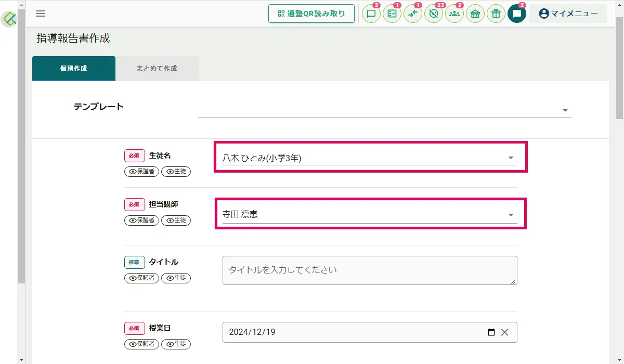624x364 pixels.
Task: Toggle 生徒 visibility for 担当講師
Action: (x=176, y=220)
